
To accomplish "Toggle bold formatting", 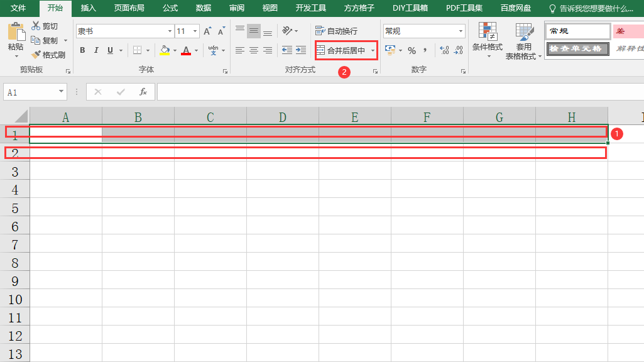I will click(82, 50).
